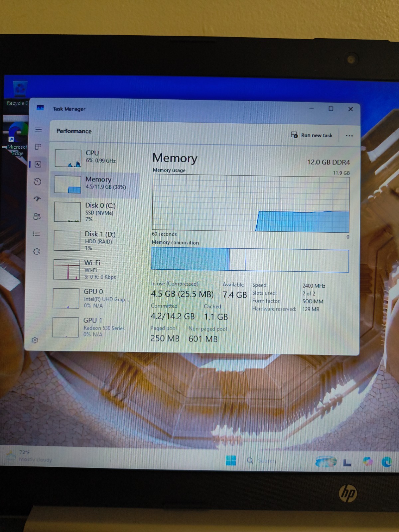Click the Hardware reserved 129 MB value
Image resolution: width=399 pixels, height=532 pixels.
pos(311,309)
